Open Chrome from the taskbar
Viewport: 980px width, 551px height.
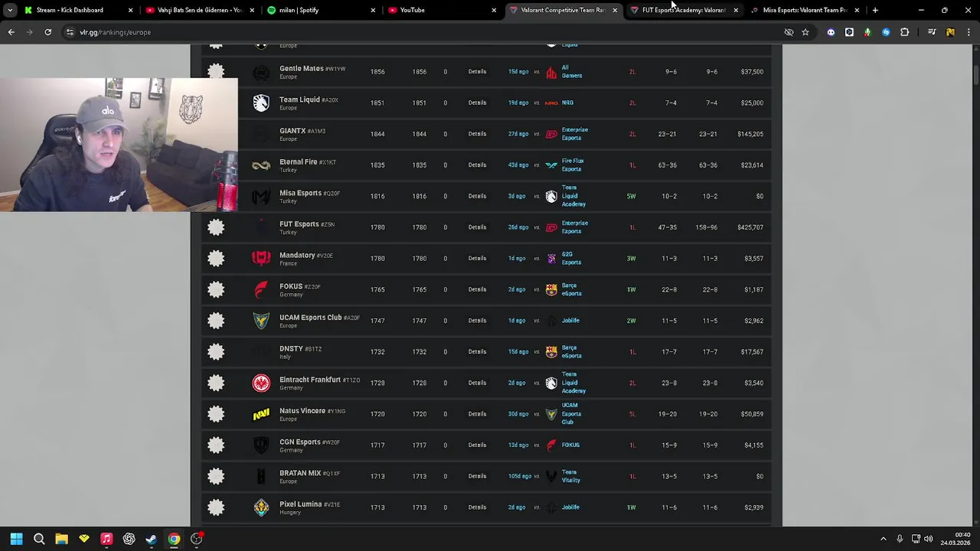click(174, 539)
